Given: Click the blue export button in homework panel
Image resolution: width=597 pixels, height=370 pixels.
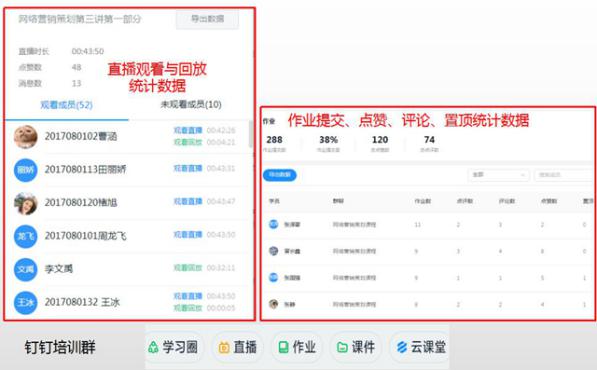Looking at the screenshot, I should point(279,175).
